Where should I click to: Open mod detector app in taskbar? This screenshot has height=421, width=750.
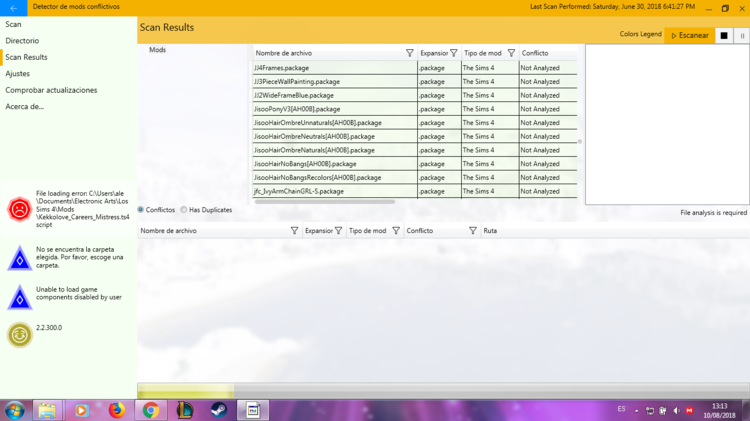[253, 410]
